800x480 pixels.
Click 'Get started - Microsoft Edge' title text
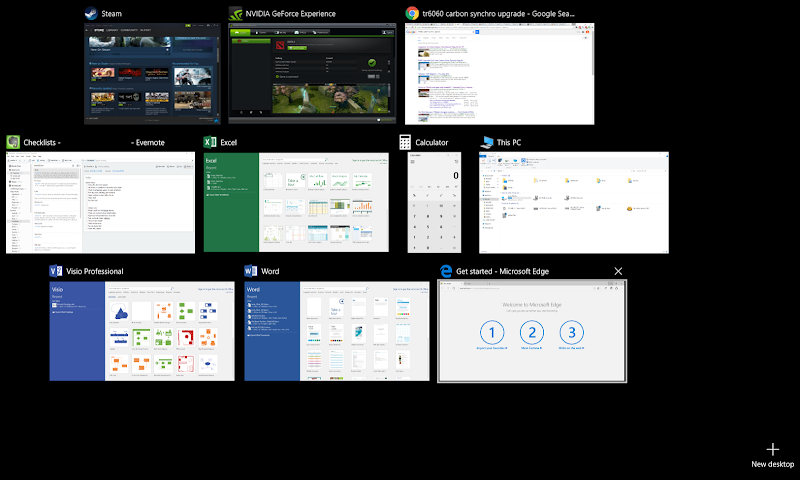(503, 271)
